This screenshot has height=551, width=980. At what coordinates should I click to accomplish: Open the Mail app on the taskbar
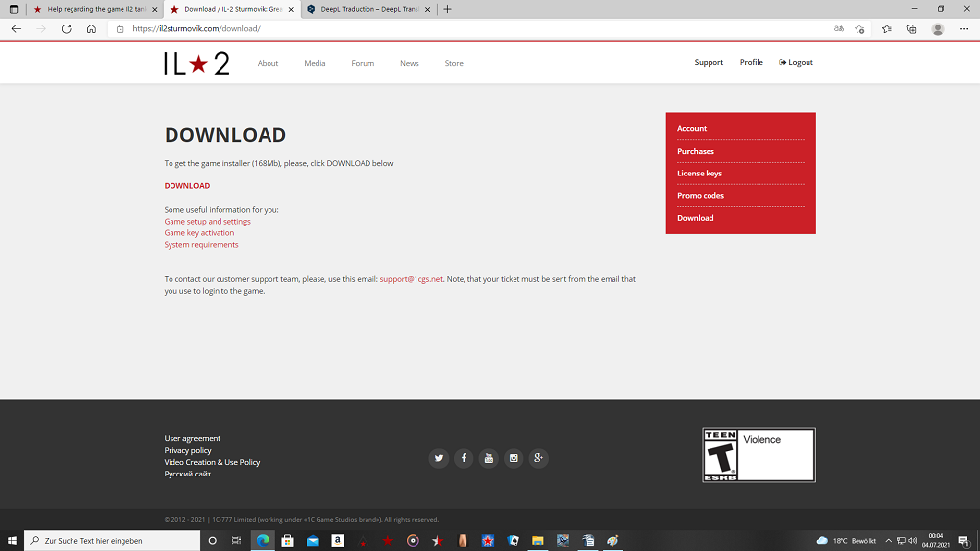[313, 540]
